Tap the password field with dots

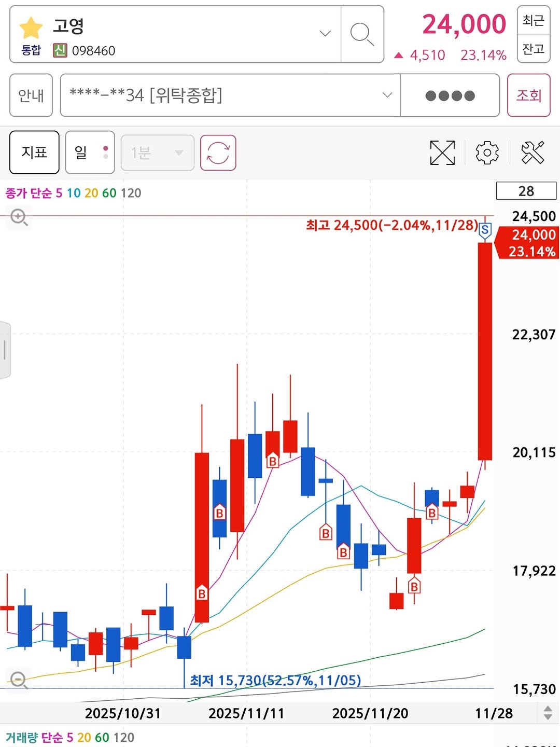[450, 95]
